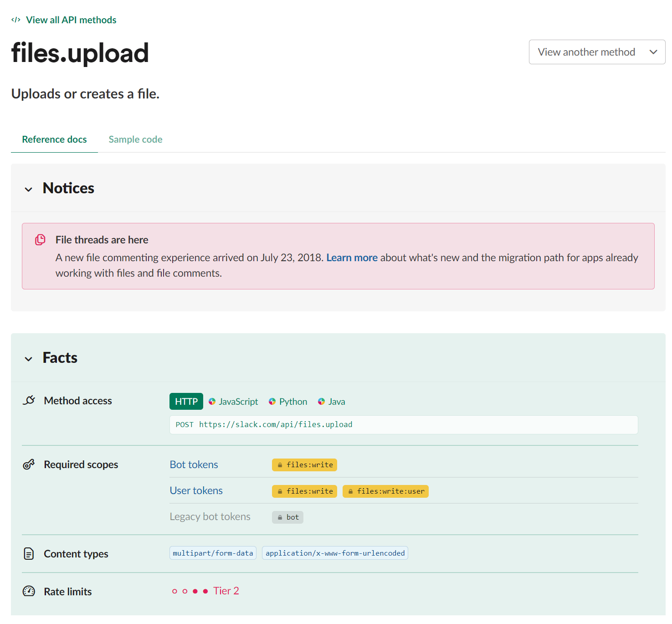
Task: Click the Facts heading
Action: 60,358
